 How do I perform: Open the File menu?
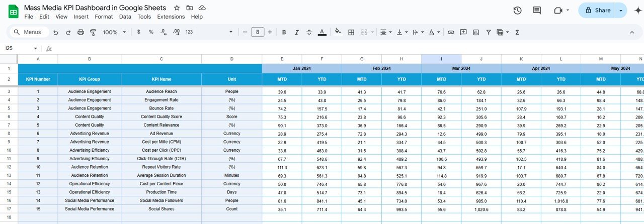(29, 17)
